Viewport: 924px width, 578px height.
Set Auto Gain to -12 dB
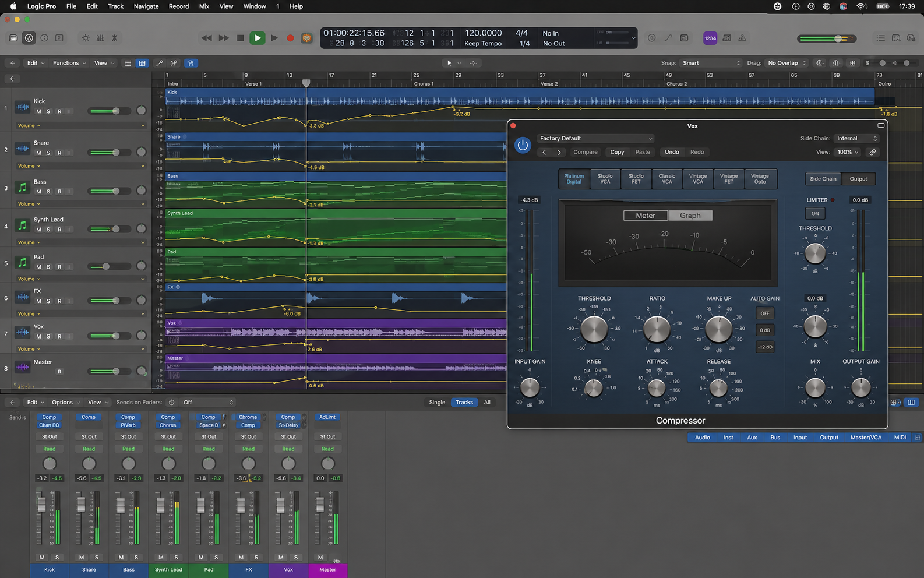point(765,347)
